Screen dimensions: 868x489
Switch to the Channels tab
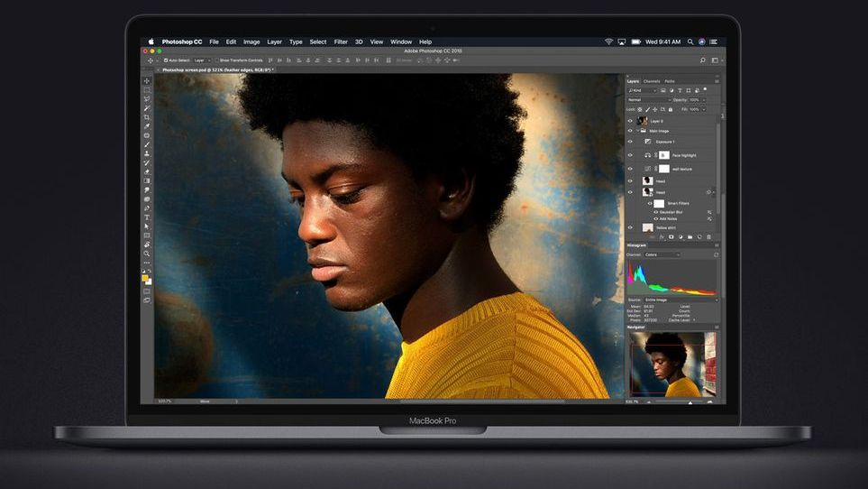[x=652, y=81]
